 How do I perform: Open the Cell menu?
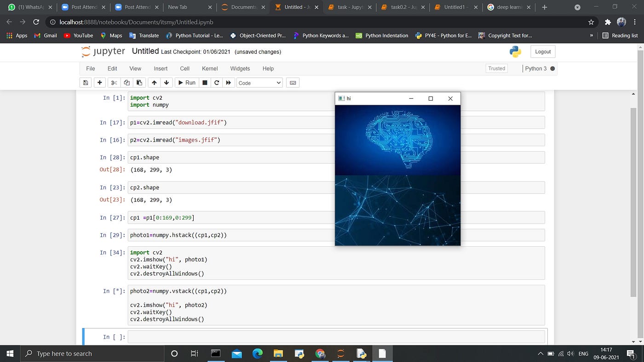coord(184,68)
